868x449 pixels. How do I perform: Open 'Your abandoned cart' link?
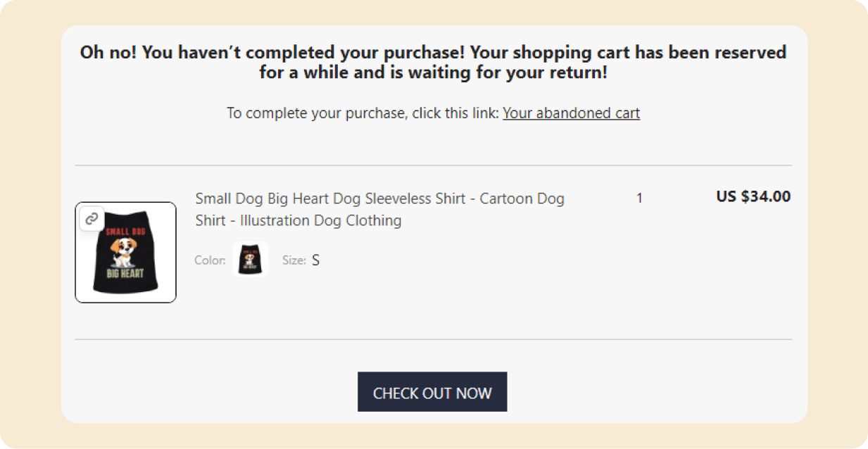point(571,113)
